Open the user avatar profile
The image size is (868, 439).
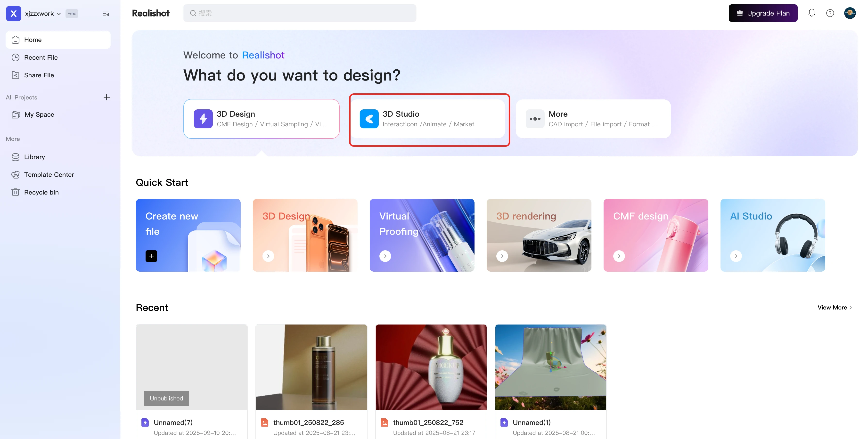[x=850, y=13]
